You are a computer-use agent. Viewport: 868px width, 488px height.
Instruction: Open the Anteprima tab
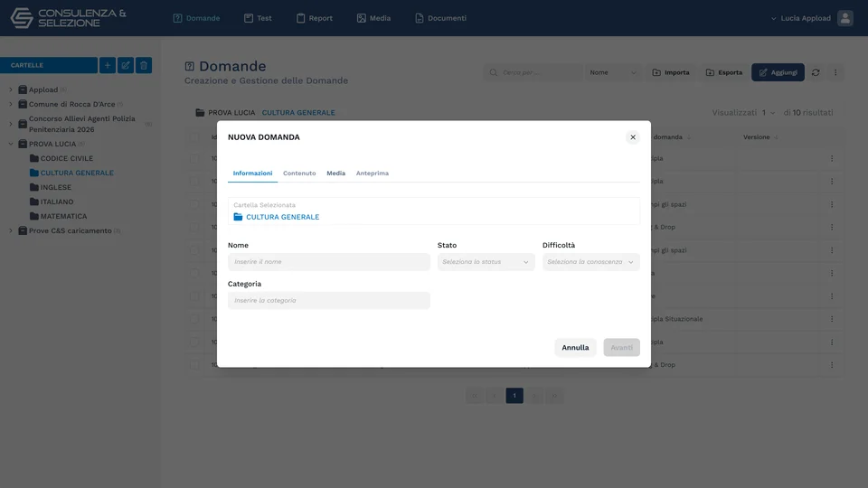[x=372, y=174]
